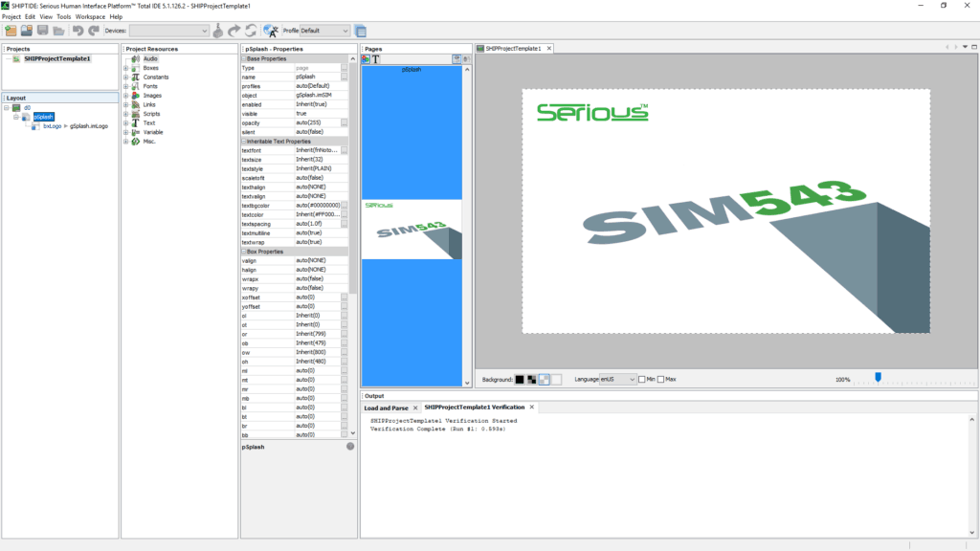Click the rightmost icon in Pages header
980x551 pixels.
pos(466,59)
